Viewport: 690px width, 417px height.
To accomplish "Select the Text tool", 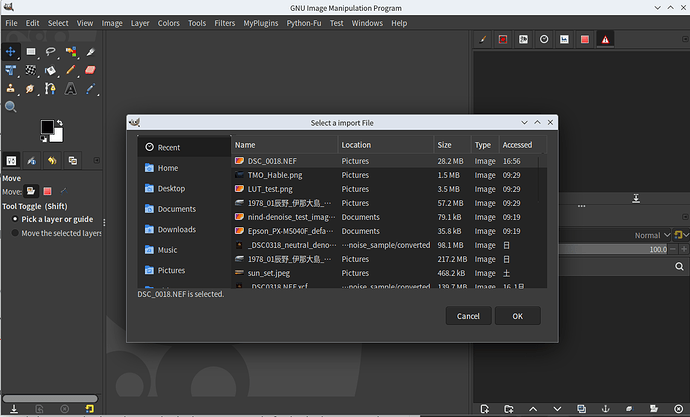I will [71, 89].
